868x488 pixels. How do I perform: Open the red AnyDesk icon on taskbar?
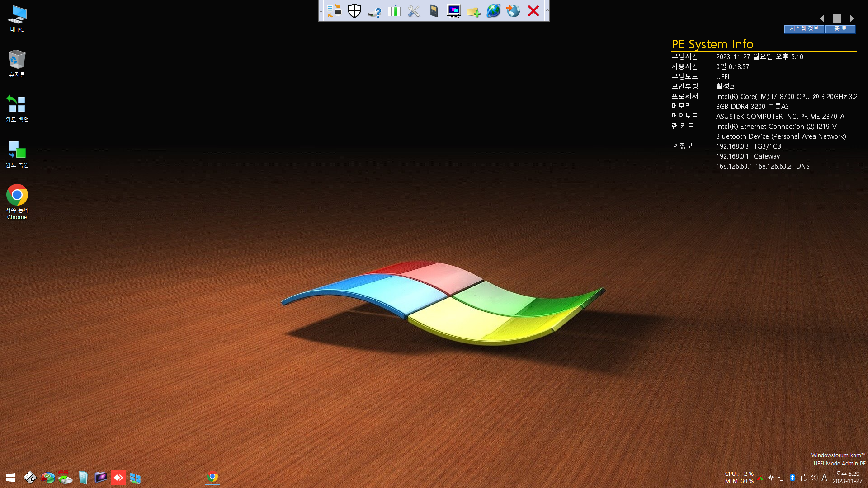(x=118, y=478)
